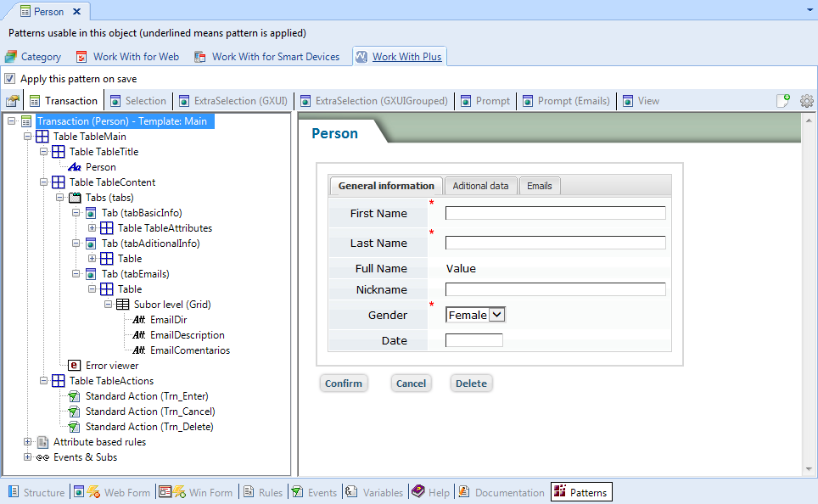
Task: Open the Gender dropdown
Action: pos(497,315)
